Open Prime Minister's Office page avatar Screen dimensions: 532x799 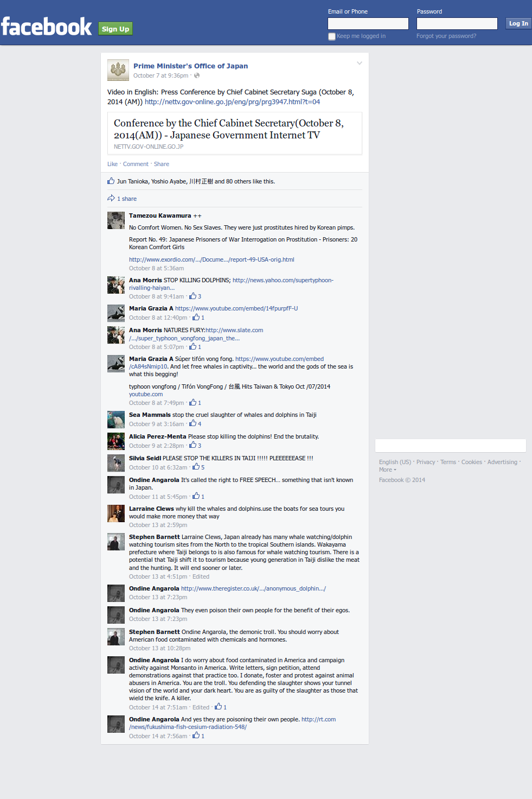[118, 70]
